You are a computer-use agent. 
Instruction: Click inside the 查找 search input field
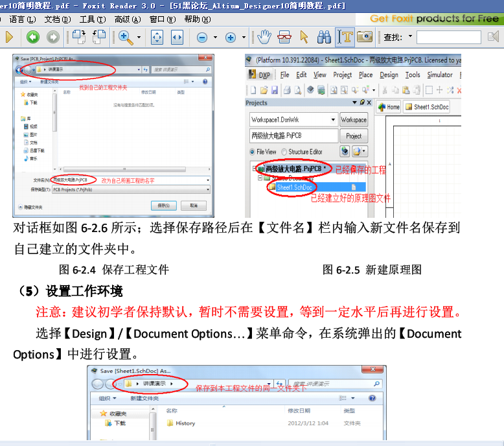point(449,37)
